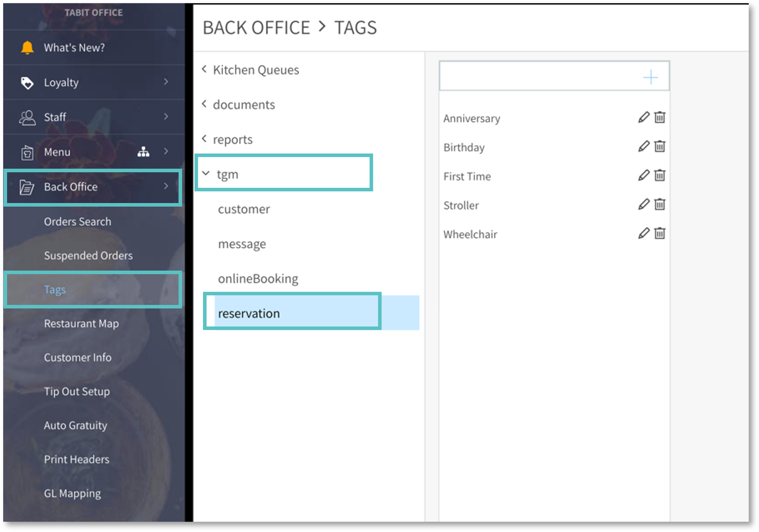The width and height of the screenshot is (759, 532).
Task: Edit the Wheelchair tag with pencil icon
Action: (x=644, y=233)
